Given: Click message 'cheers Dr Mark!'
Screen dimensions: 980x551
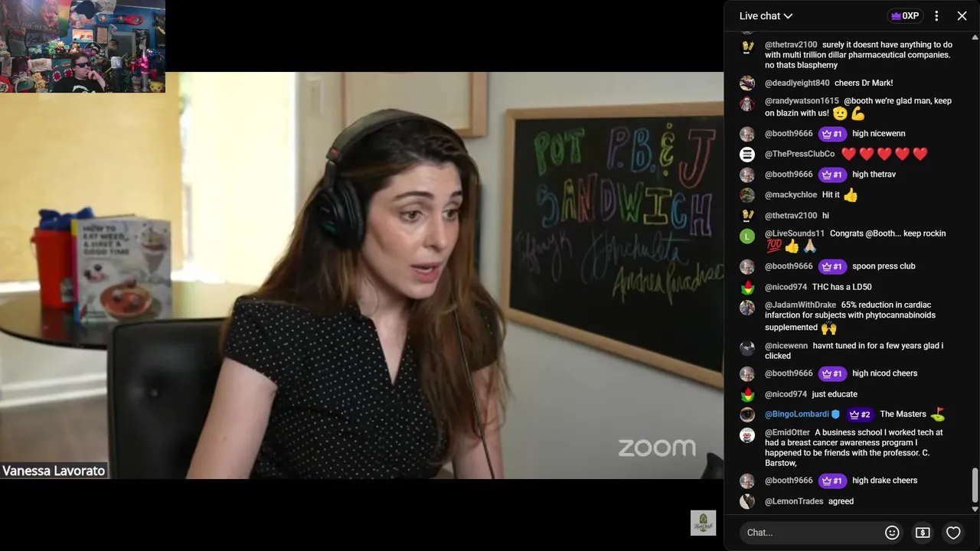Looking at the screenshot, I should tap(864, 83).
